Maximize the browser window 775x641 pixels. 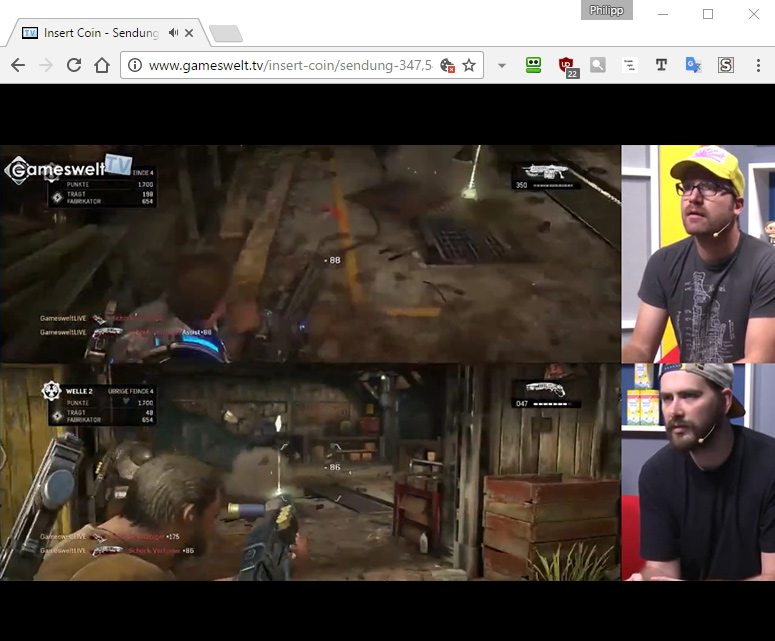tap(708, 14)
